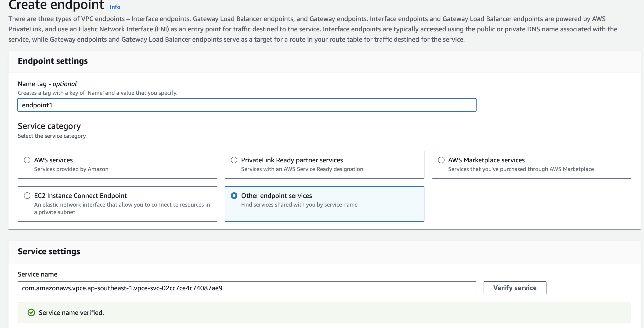The image size is (644, 328).
Task: Click the AWS services card description
Action: (x=71, y=169)
